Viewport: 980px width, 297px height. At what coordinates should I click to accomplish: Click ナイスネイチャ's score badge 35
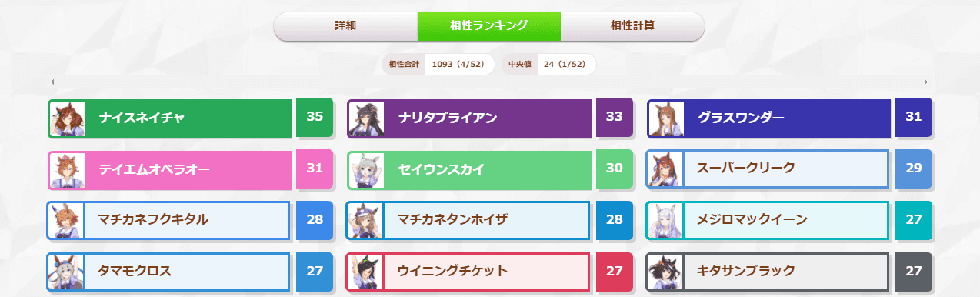point(315,117)
